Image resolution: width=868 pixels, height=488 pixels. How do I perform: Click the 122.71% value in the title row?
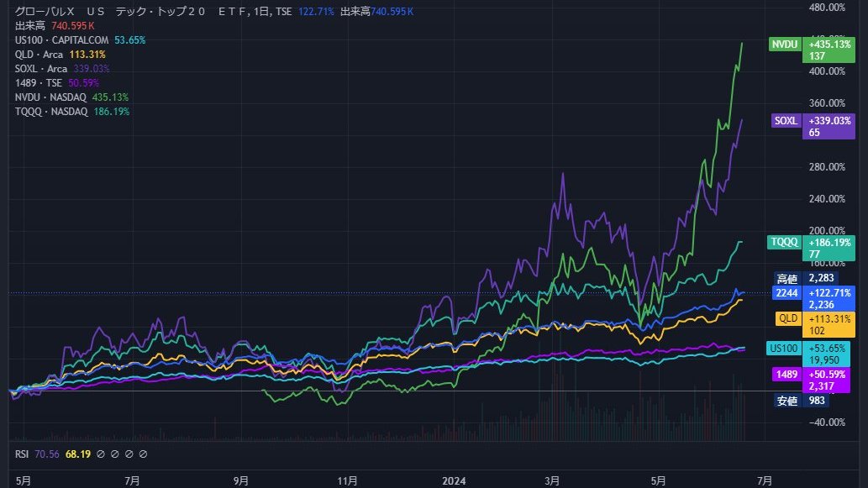tap(316, 11)
